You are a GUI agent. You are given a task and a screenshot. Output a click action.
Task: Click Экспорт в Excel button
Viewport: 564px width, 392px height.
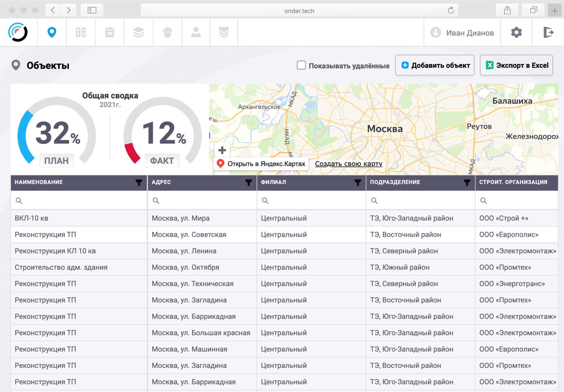[x=516, y=65]
